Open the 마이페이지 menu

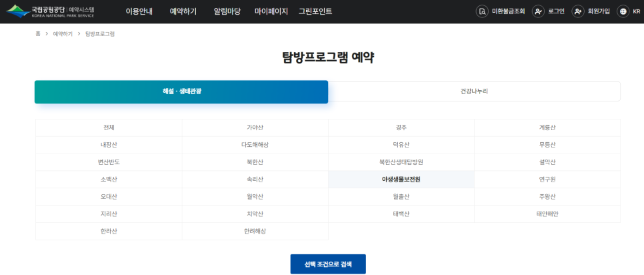[x=271, y=11]
